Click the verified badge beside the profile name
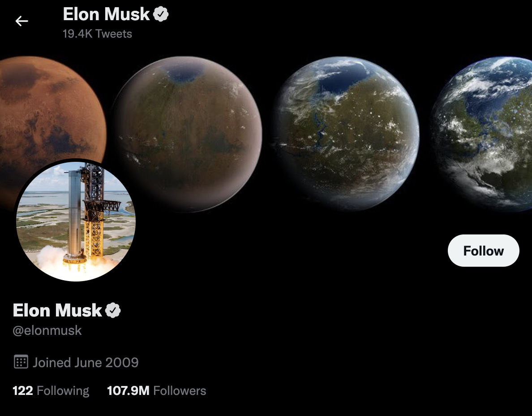Image resolution: width=532 pixels, height=416 pixels. (x=113, y=310)
